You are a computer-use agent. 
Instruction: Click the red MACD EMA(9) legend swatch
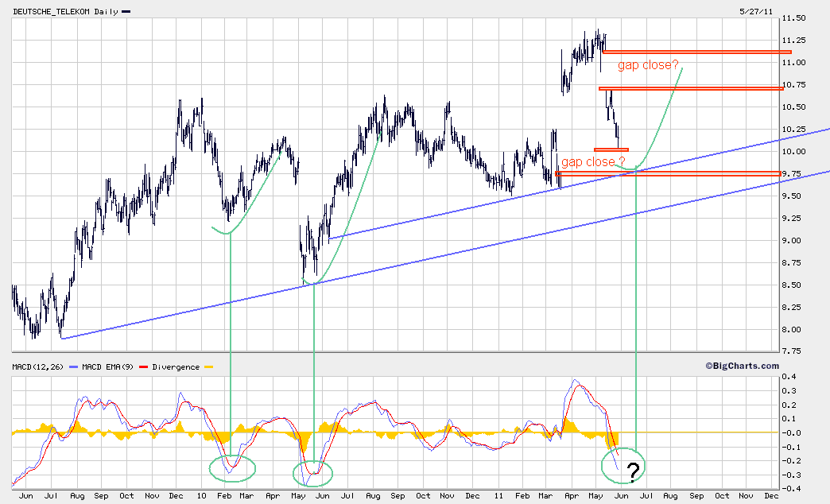(143, 367)
